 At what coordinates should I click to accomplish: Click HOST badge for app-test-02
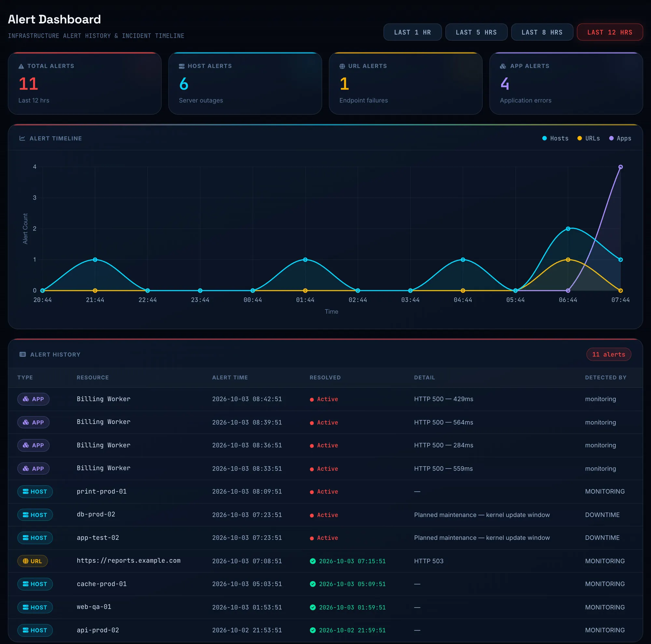[35, 538]
